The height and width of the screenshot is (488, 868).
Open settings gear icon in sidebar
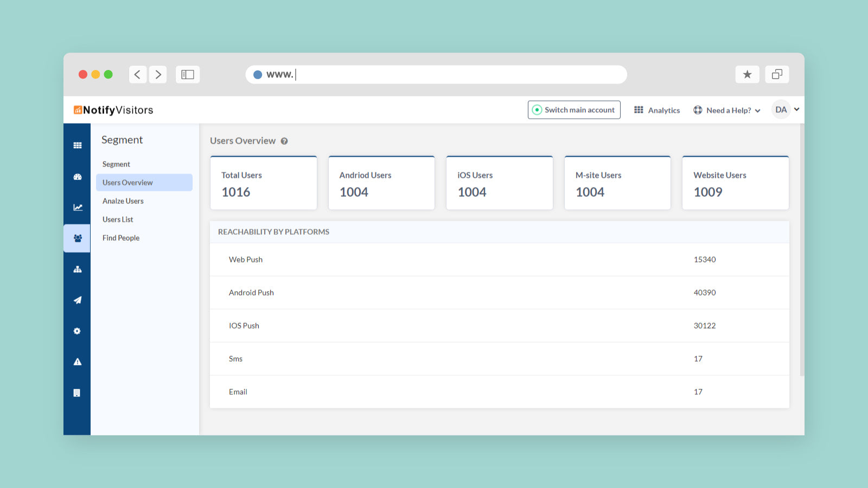point(77,331)
